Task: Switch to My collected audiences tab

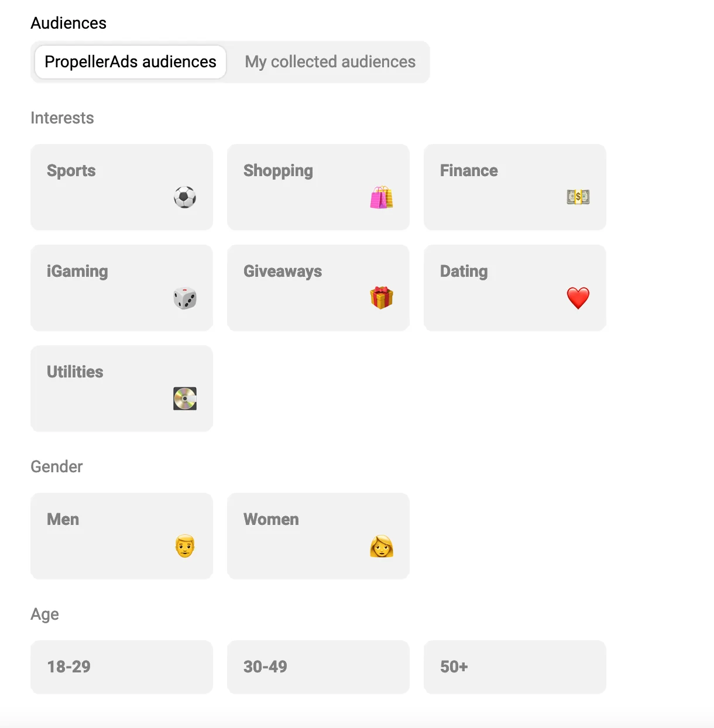Action: (329, 61)
